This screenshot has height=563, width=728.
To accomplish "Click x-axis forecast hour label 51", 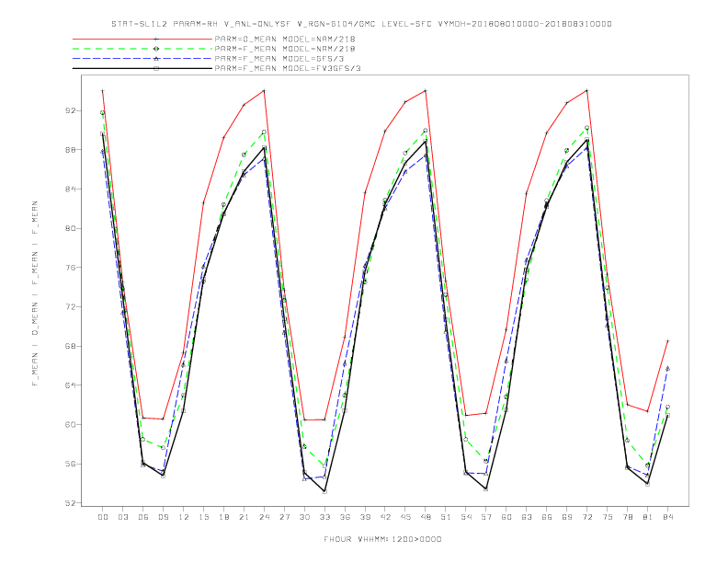I will (x=446, y=517).
